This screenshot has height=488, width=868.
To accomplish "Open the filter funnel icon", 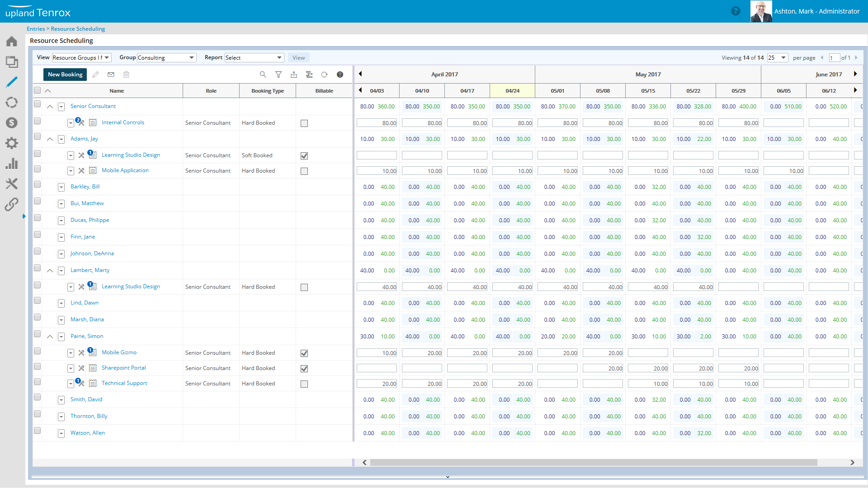I will click(x=278, y=75).
